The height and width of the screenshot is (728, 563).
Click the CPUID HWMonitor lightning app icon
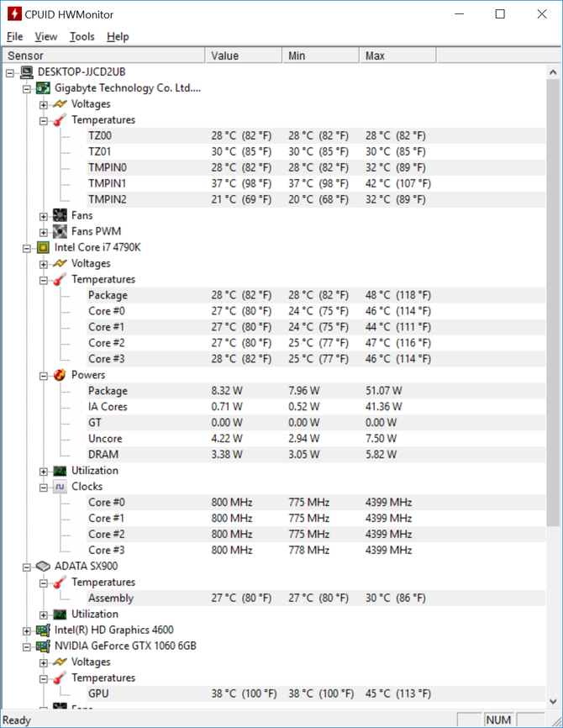point(14,14)
